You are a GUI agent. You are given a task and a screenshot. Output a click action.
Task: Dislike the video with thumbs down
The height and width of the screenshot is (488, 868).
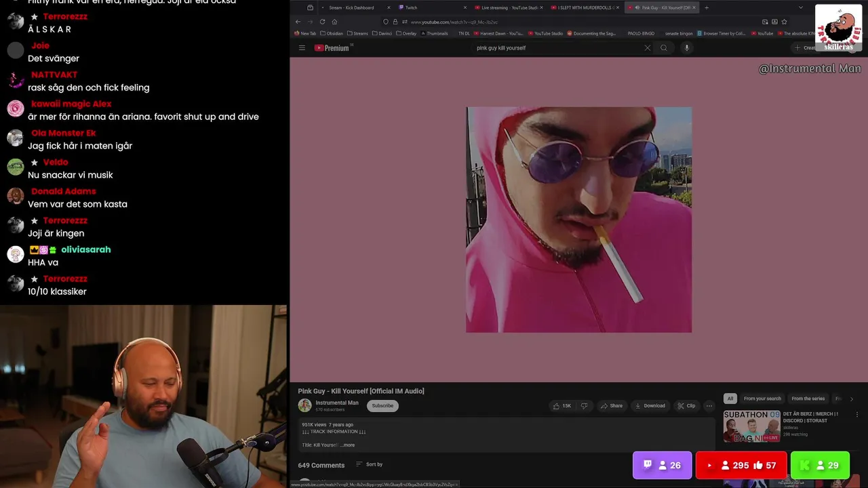(x=584, y=406)
